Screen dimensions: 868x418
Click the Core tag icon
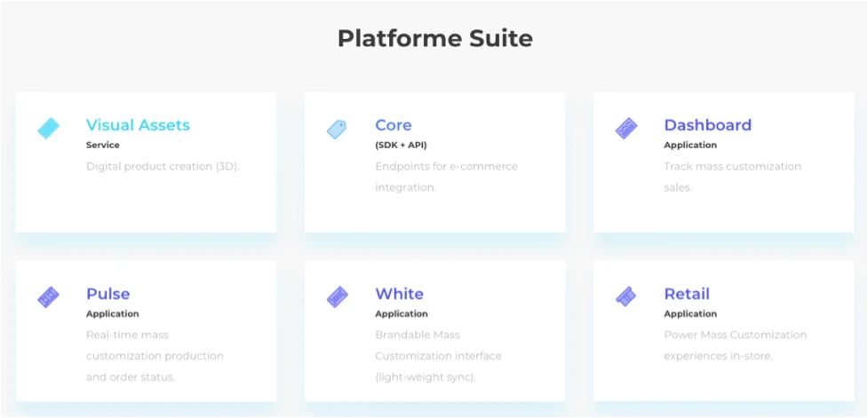click(337, 129)
